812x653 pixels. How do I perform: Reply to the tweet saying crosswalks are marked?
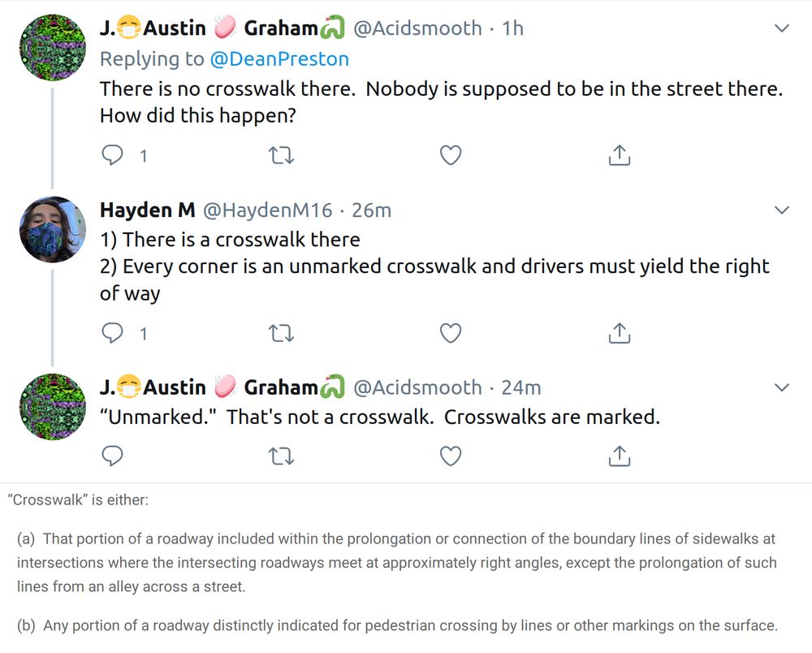pyautogui.click(x=113, y=456)
